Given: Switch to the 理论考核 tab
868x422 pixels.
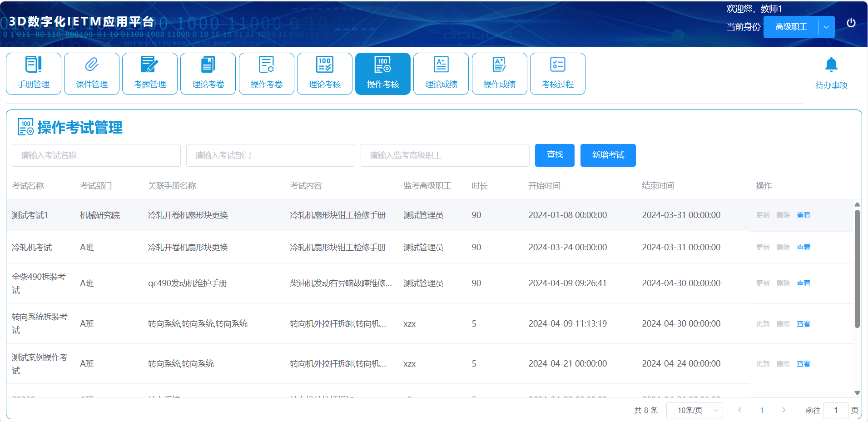Looking at the screenshot, I should (325, 74).
